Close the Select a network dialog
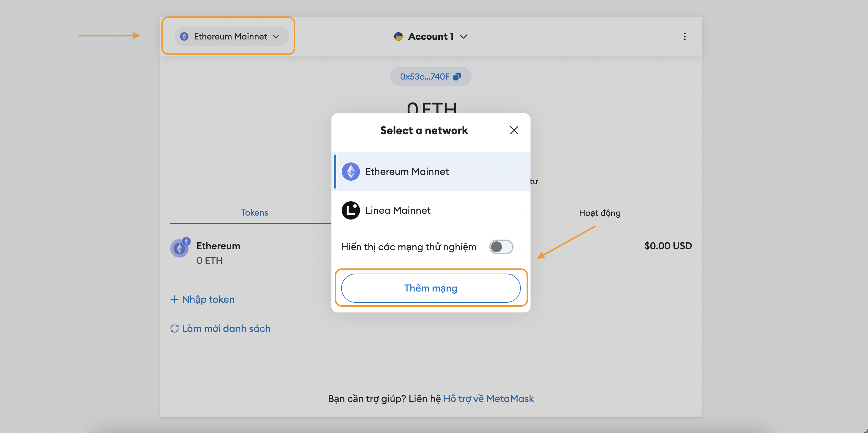 pyautogui.click(x=514, y=131)
